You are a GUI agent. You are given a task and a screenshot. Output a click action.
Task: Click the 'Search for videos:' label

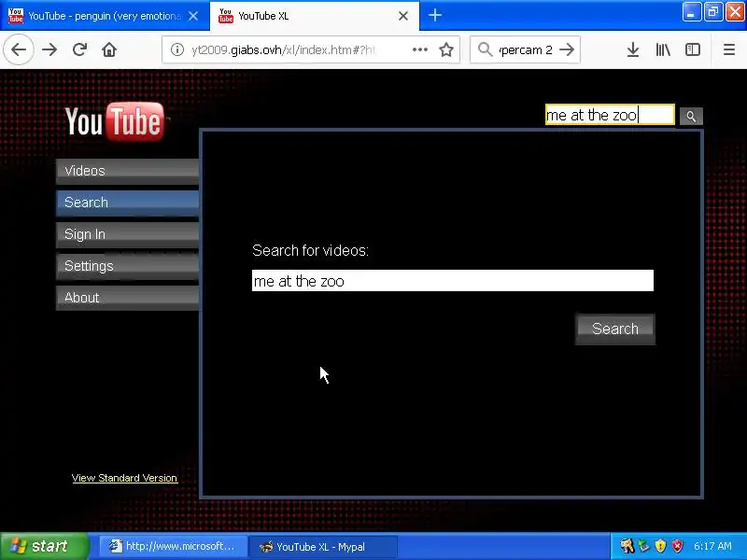point(310,250)
